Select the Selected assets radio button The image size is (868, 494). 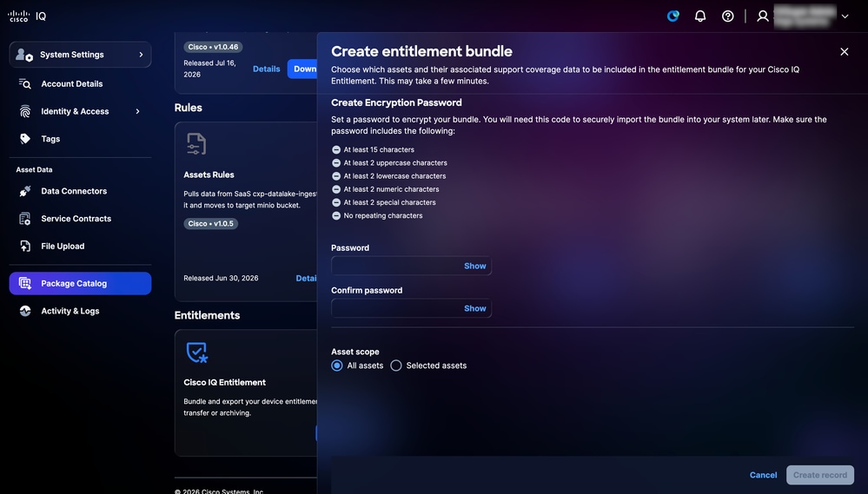(396, 366)
